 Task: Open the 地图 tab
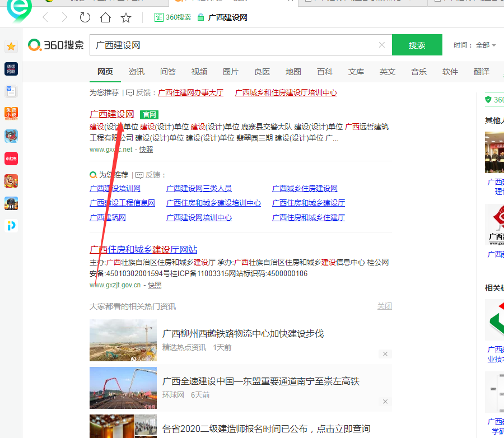tap(293, 72)
